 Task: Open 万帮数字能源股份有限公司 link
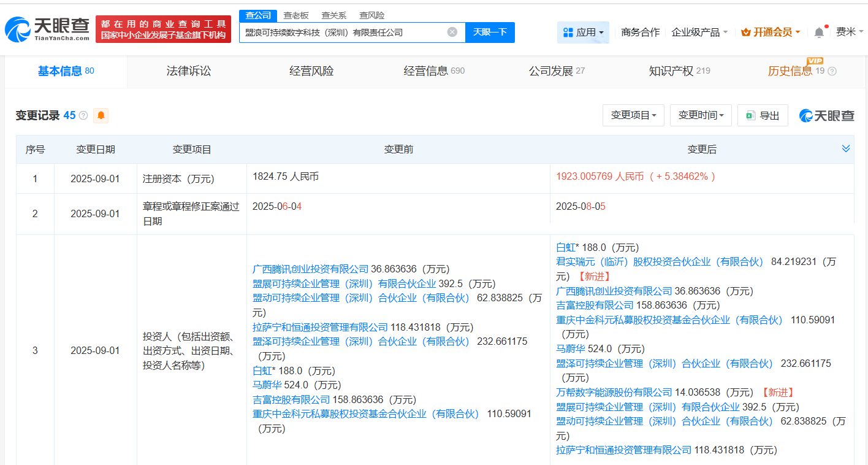pos(614,393)
